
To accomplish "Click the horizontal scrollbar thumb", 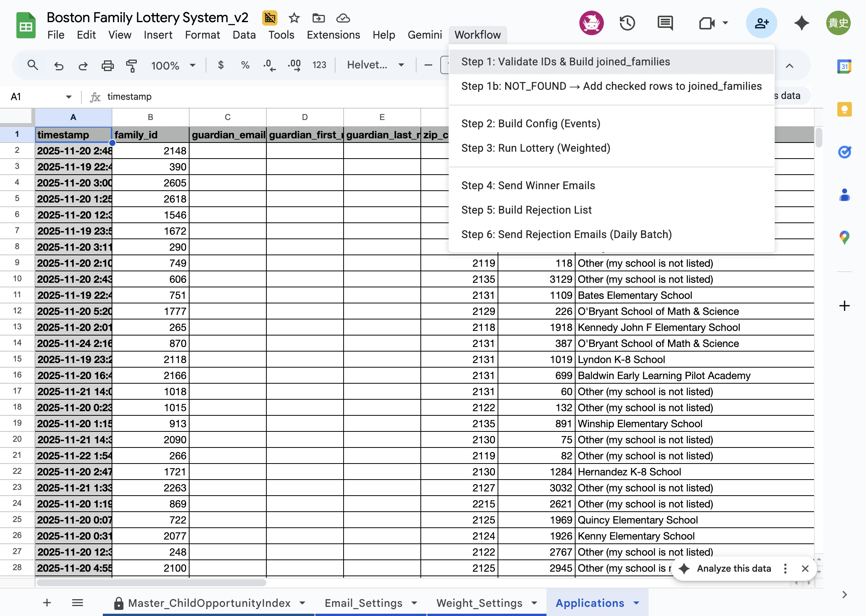I will click(151, 583).
